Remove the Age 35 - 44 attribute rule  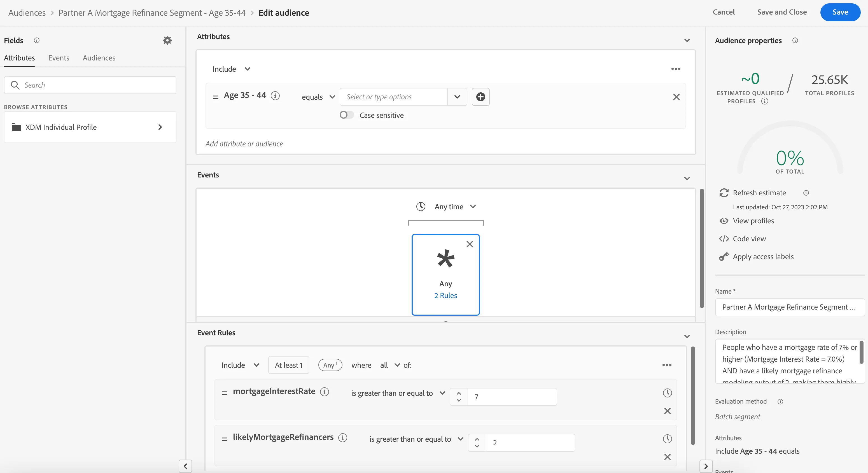coord(676,97)
